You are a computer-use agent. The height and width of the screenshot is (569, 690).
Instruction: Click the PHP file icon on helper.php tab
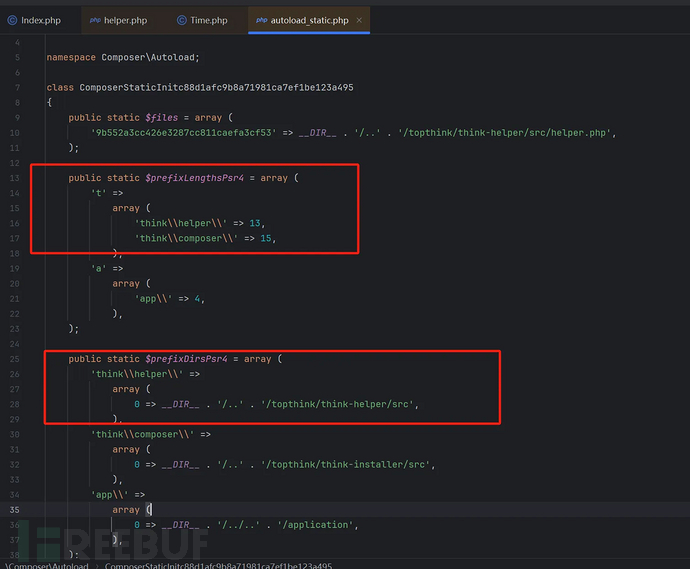[x=95, y=20]
